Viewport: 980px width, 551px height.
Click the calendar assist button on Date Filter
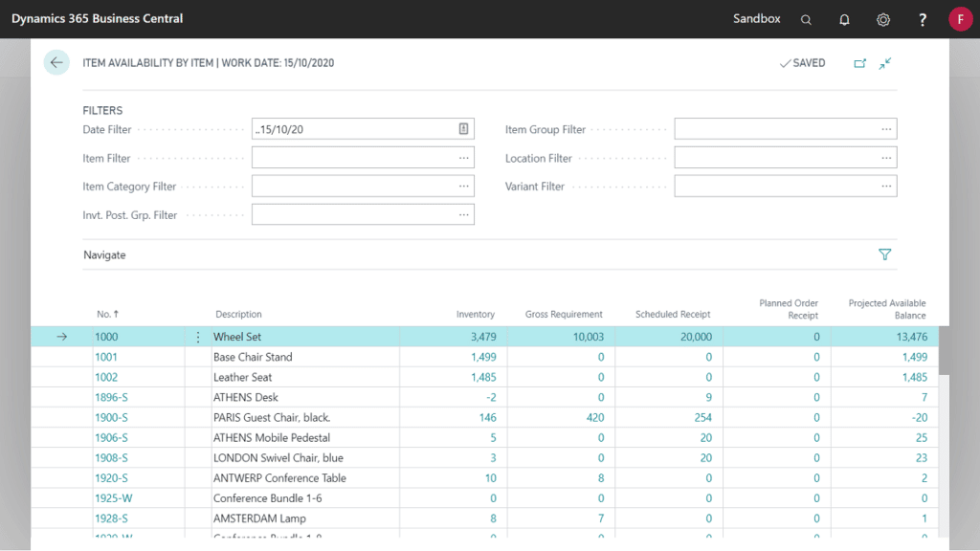pyautogui.click(x=464, y=128)
